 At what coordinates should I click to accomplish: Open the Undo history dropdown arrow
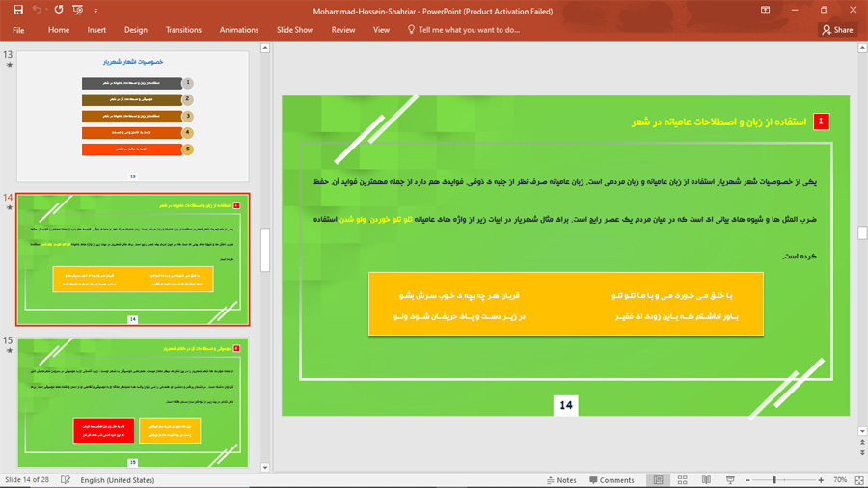pyautogui.click(x=47, y=11)
